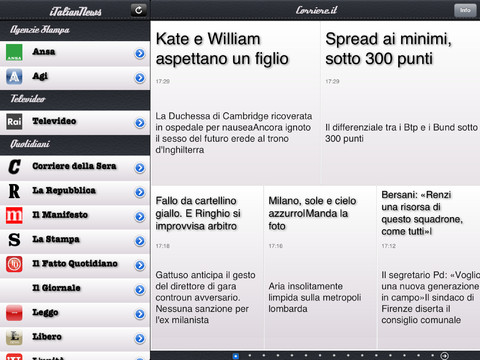Screen dimensions: 480x360
Task: Tap the Quotidiani section header
Action: [x=30, y=144]
